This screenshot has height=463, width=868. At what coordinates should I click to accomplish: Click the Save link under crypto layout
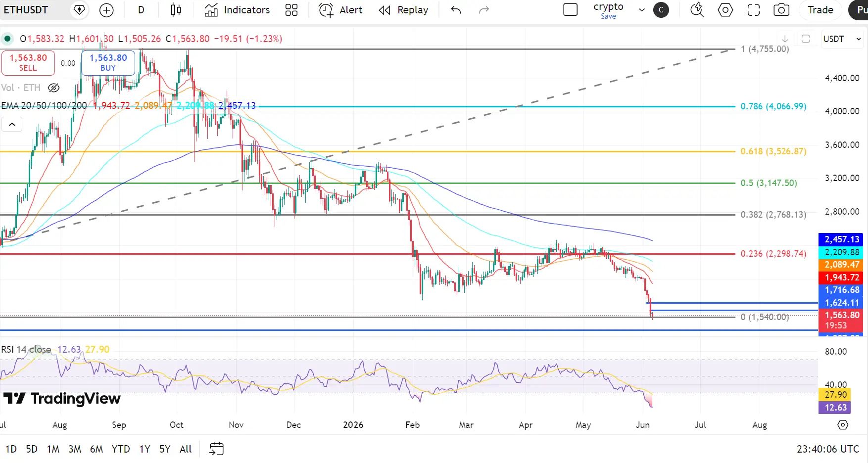click(608, 16)
